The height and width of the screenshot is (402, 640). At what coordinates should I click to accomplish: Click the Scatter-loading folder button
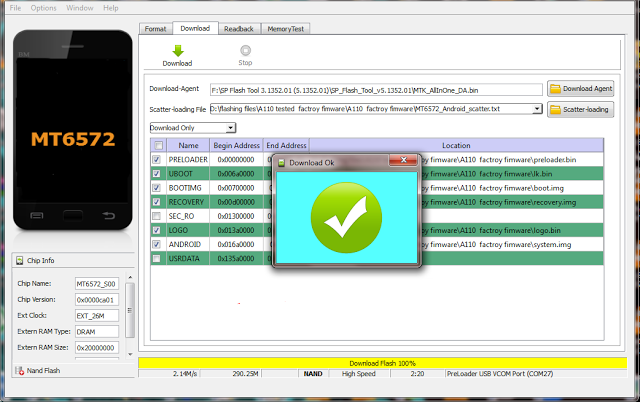(580, 109)
